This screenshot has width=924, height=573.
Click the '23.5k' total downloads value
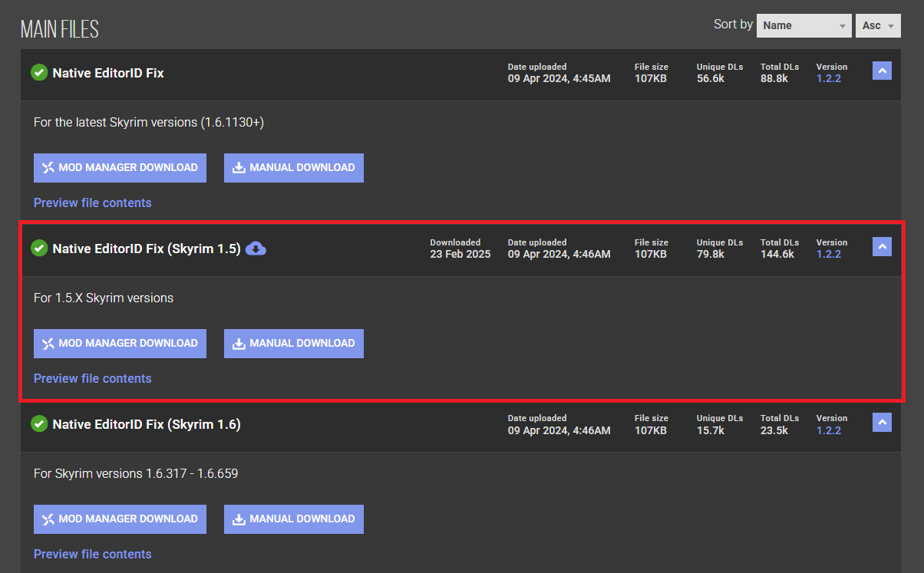click(x=774, y=430)
